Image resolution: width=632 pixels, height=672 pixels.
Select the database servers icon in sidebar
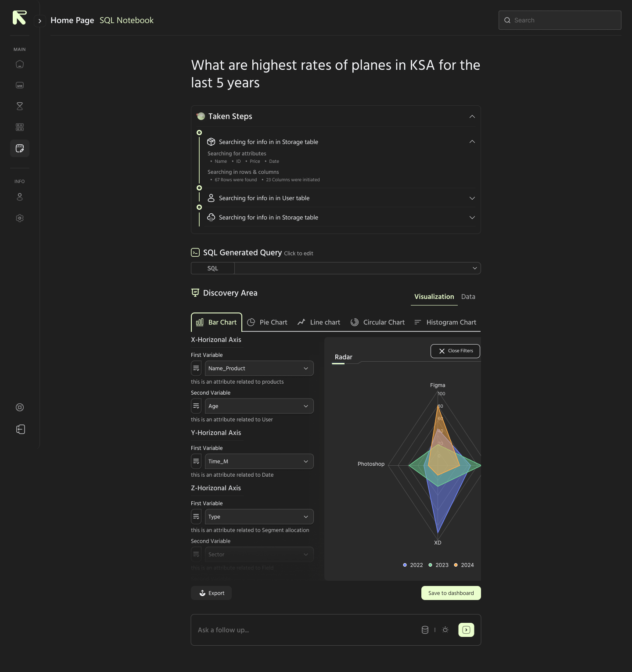(19, 127)
